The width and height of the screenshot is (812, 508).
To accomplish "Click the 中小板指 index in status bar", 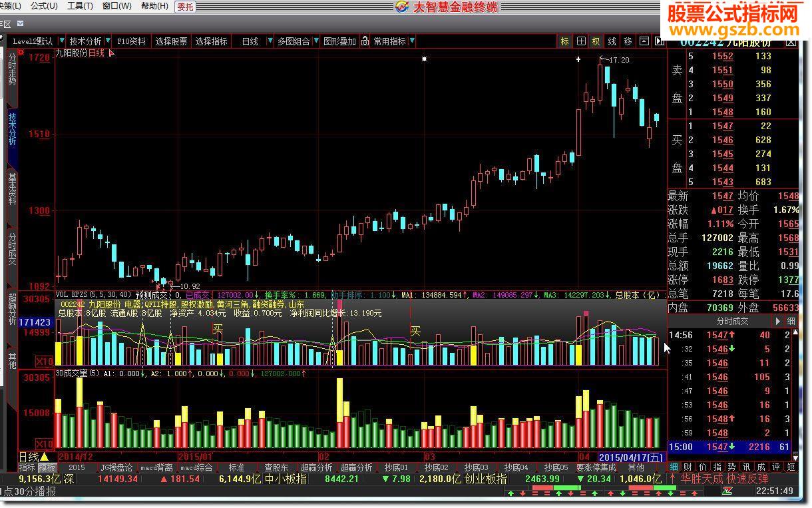I will tap(286, 479).
